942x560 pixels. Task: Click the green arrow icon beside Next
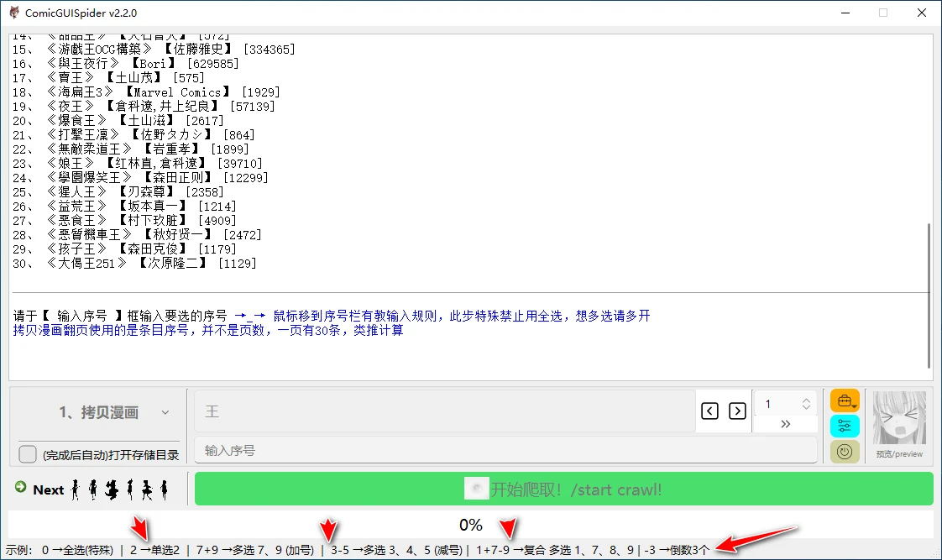click(21, 488)
